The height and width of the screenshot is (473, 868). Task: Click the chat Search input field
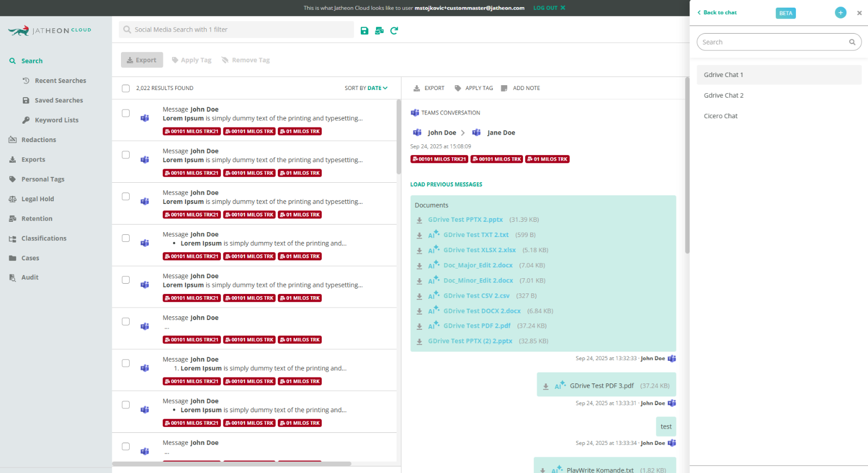click(773, 42)
